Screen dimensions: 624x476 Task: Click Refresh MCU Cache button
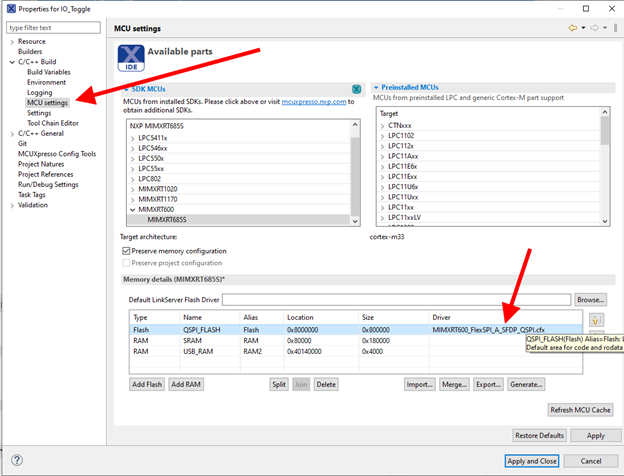580,410
